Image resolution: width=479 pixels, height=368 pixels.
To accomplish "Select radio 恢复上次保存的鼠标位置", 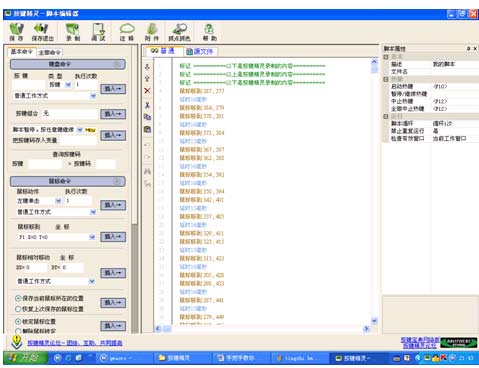I will click(18, 309).
